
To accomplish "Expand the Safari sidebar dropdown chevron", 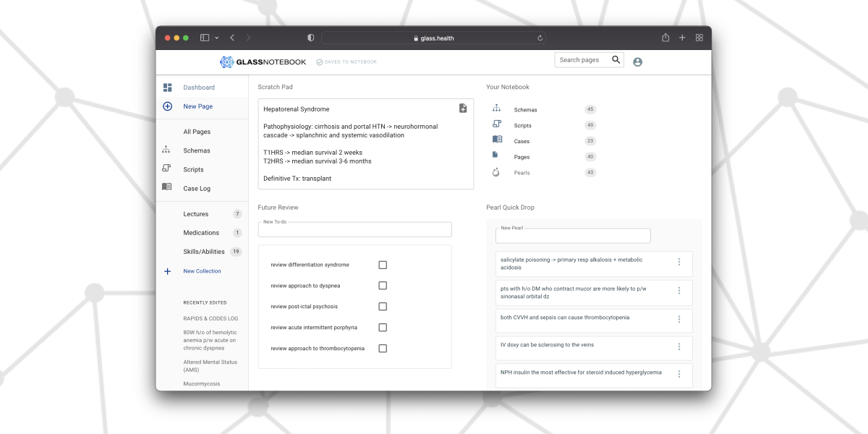I will (217, 38).
